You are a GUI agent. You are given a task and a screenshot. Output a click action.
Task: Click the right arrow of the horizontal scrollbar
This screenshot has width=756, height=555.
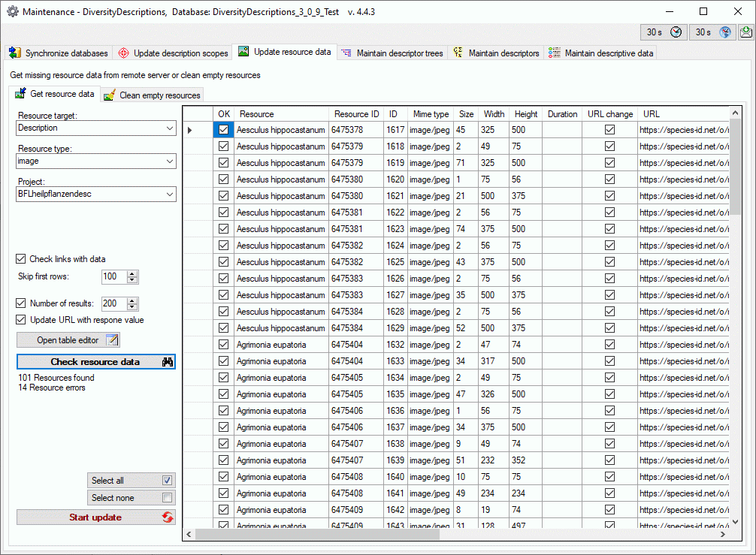(x=723, y=534)
